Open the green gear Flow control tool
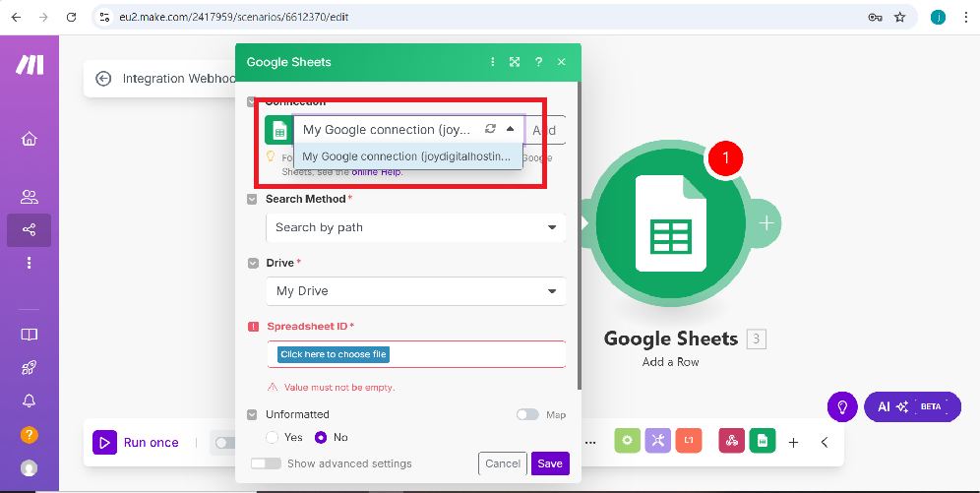Screen dimensions: 980x493 tap(627, 441)
